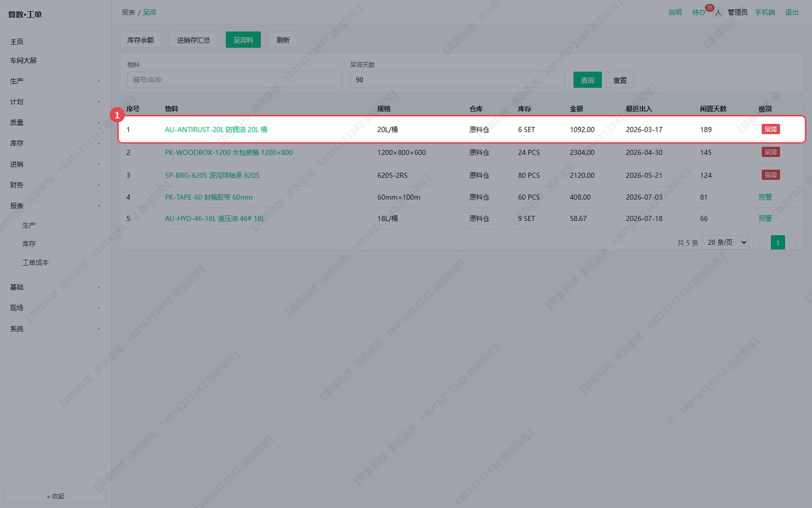Switch to the 库存余额 tab
The height and width of the screenshot is (508, 812).
(x=141, y=40)
